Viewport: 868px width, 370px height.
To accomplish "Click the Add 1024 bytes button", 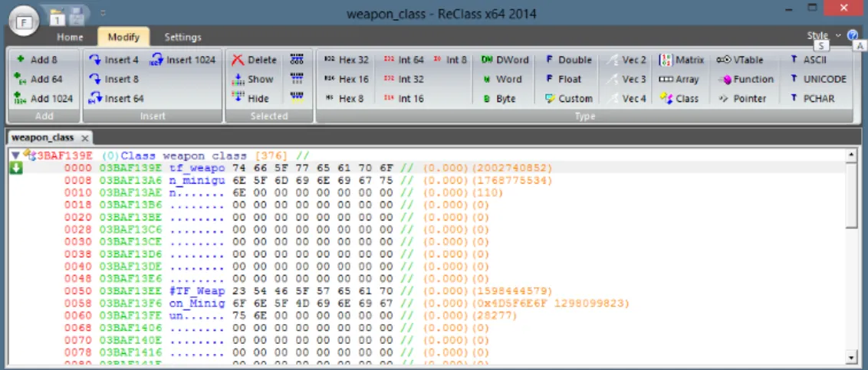I will point(44,99).
